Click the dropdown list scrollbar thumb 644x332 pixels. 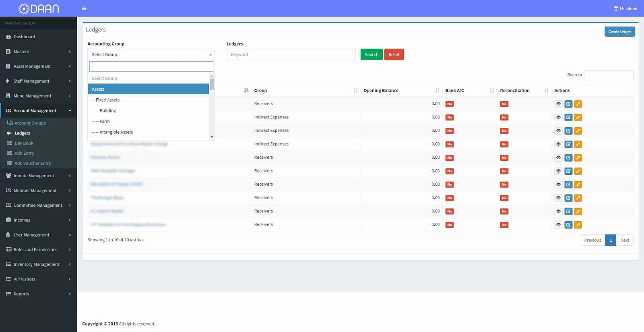pyautogui.click(x=212, y=84)
